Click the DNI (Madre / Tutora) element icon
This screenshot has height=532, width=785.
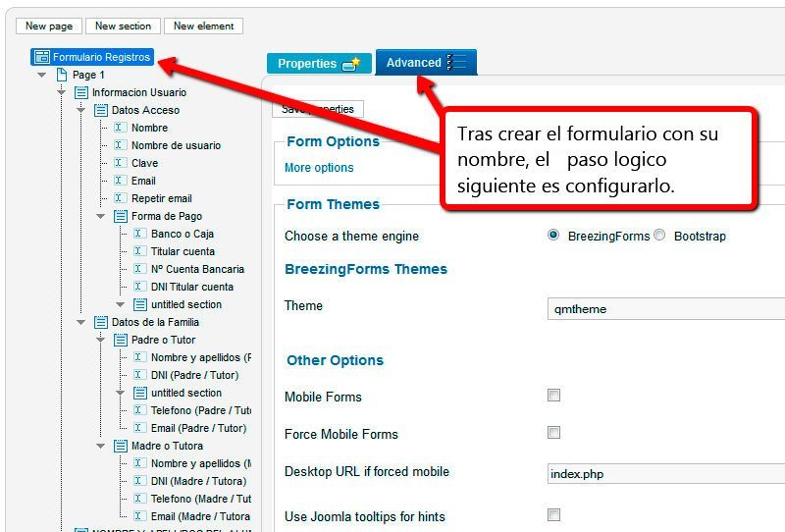coord(139,481)
